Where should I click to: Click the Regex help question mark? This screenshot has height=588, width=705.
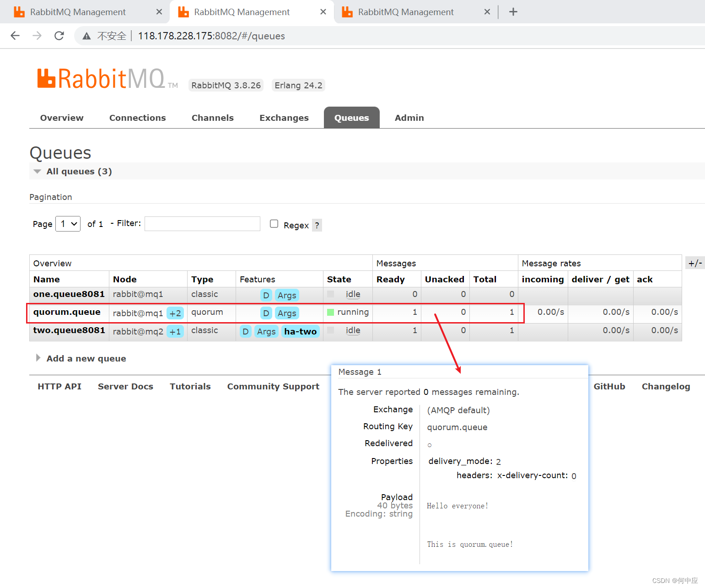tap(317, 225)
